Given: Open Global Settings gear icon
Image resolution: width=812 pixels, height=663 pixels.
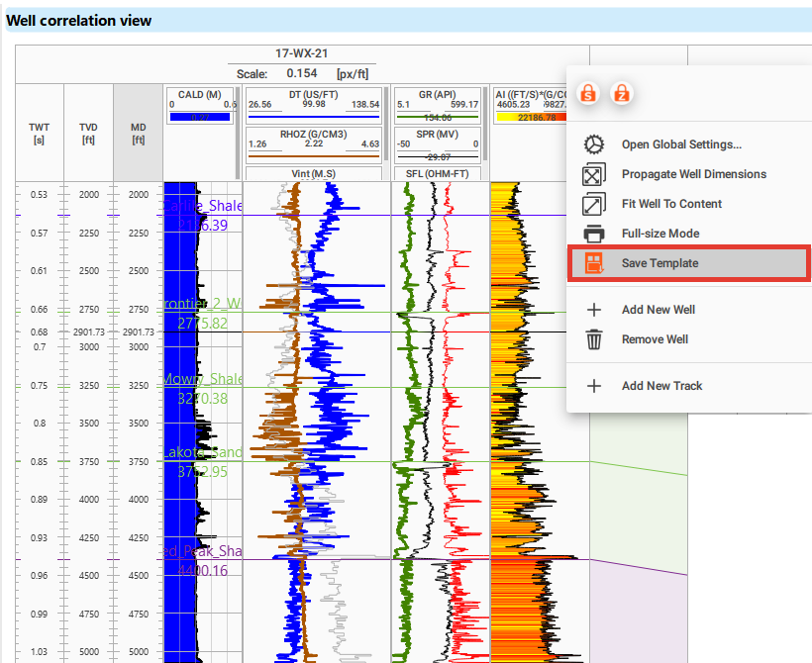Looking at the screenshot, I should (594, 143).
